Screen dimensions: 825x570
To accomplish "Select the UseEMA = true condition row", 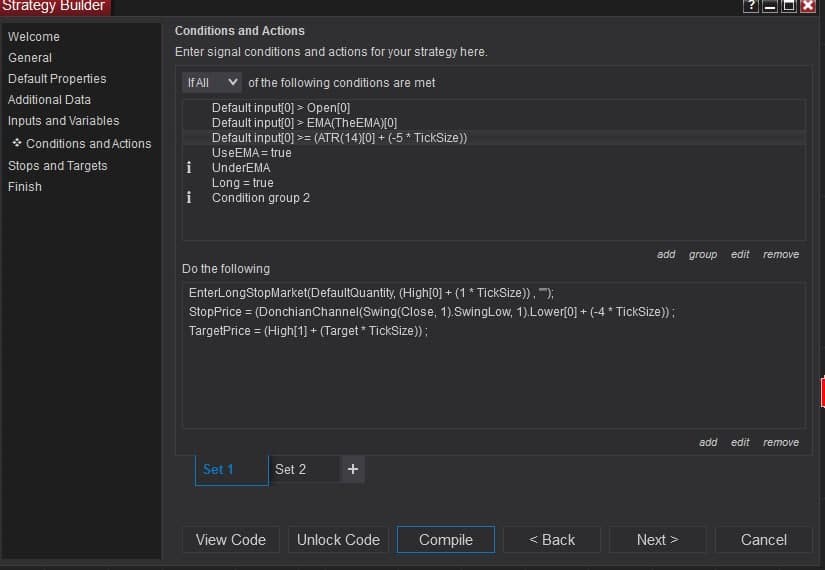I will point(252,153).
